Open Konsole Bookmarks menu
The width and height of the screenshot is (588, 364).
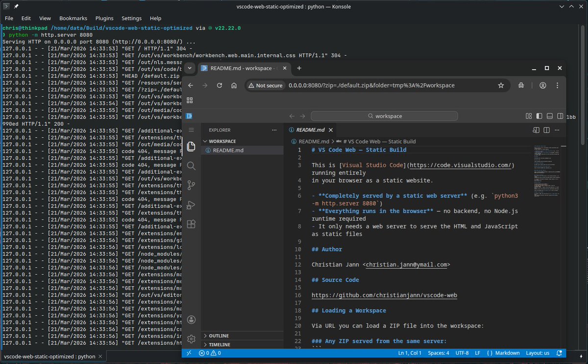click(73, 18)
